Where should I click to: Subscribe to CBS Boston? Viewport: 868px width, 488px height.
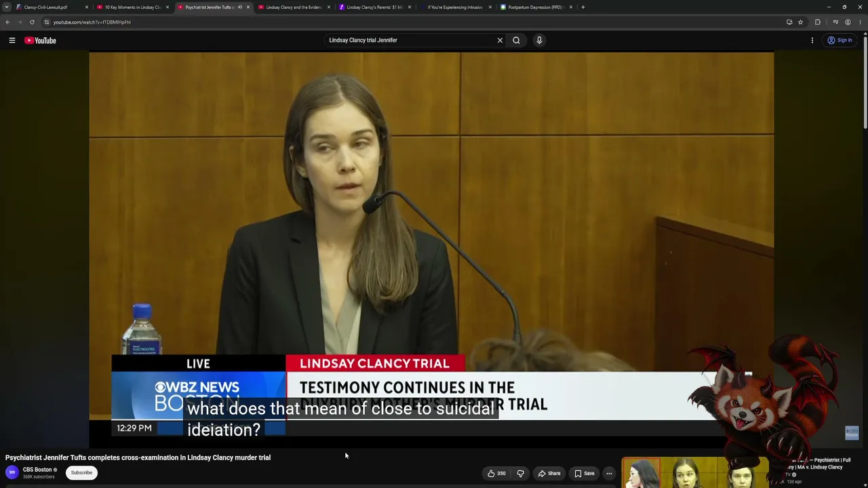click(81, 472)
